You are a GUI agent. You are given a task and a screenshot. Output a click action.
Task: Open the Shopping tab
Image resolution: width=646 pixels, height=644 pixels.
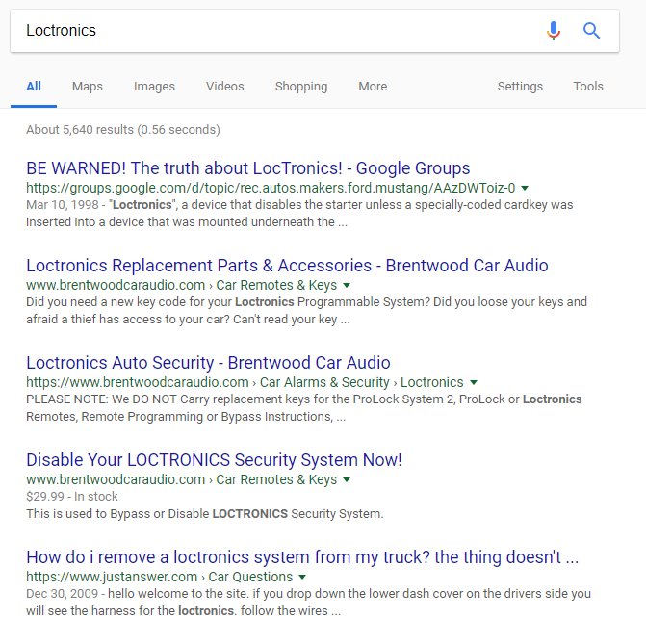click(301, 86)
